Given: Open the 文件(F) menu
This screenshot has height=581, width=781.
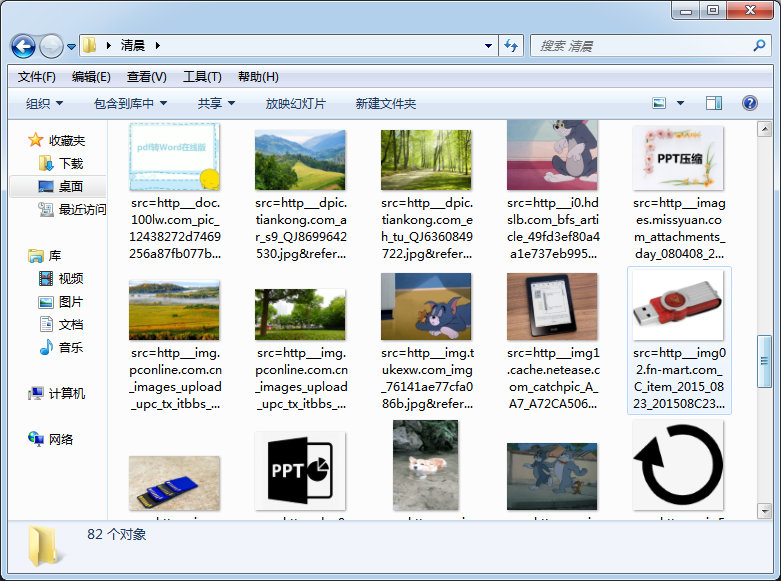Looking at the screenshot, I should (x=37, y=77).
